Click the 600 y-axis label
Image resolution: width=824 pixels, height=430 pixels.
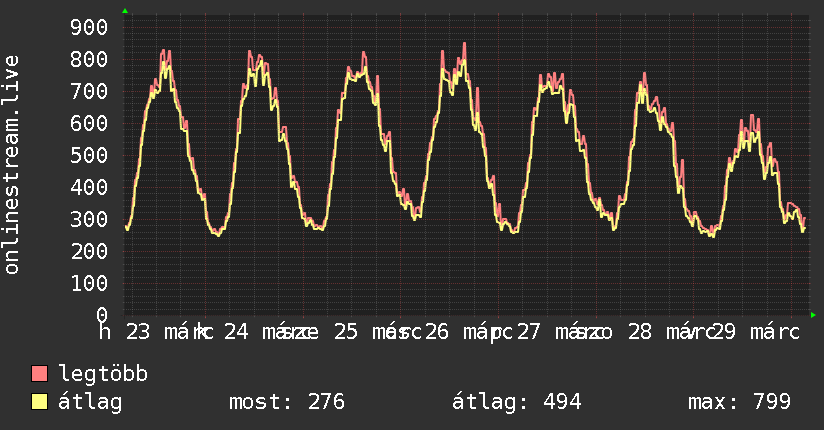coord(89,124)
